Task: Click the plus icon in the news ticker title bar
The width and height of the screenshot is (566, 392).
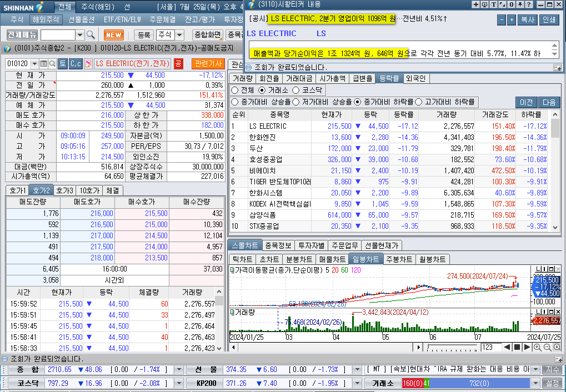Action: (x=476, y=4)
